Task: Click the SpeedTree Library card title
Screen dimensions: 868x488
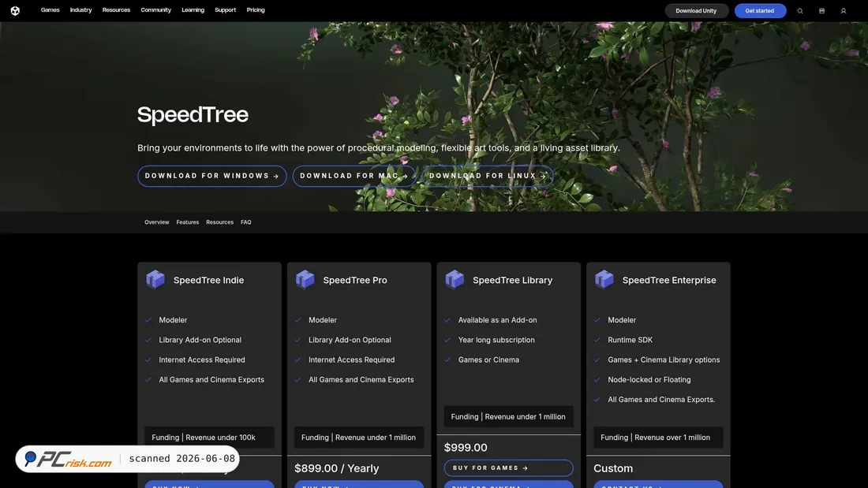Action: (513, 280)
